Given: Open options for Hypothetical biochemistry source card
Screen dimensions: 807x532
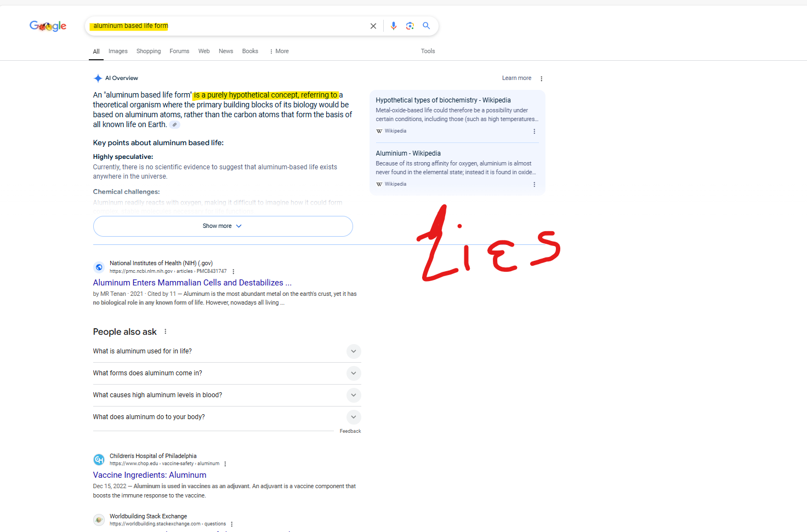Looking at the screenshot, I should (534, 131).
